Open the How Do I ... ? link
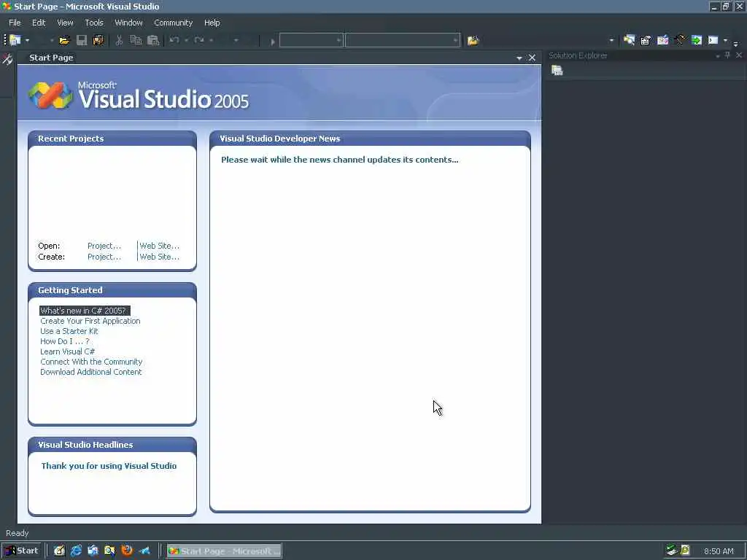 [x=65, y=341]
